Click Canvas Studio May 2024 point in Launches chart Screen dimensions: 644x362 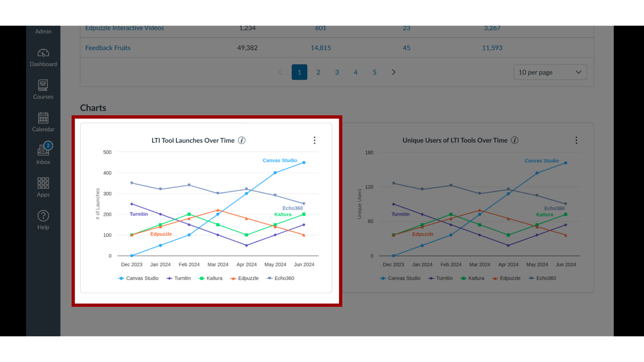[275, 173]
